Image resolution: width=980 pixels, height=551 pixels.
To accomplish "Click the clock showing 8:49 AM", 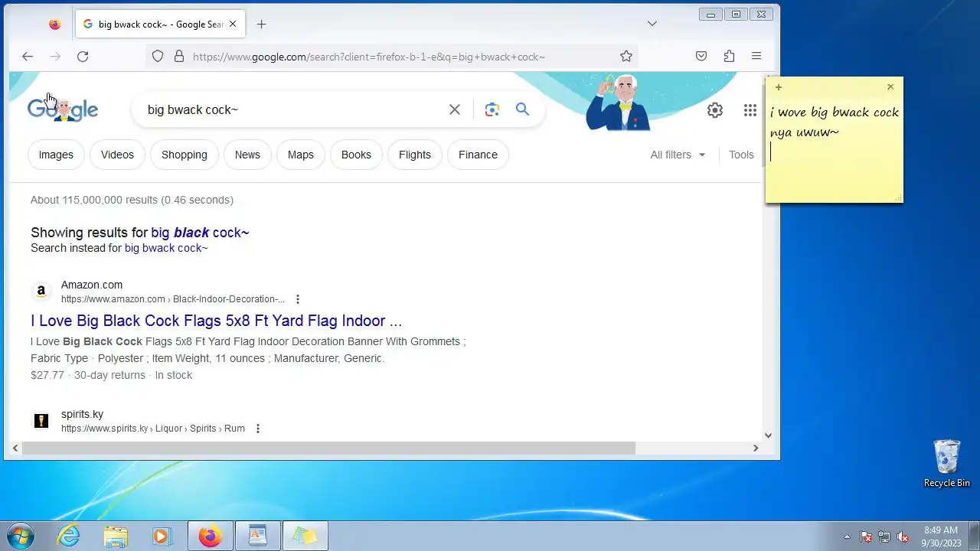I will (941, 530).
